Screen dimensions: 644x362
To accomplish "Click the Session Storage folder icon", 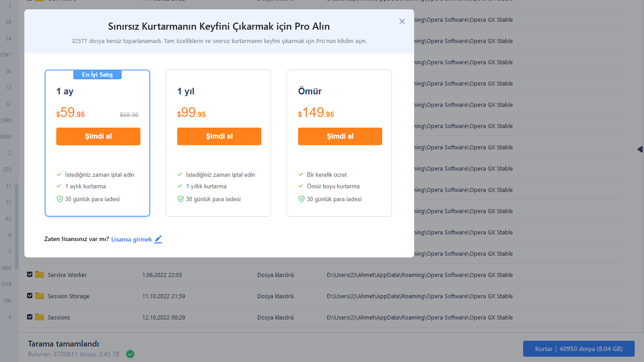I will click(x=40, y=296).
